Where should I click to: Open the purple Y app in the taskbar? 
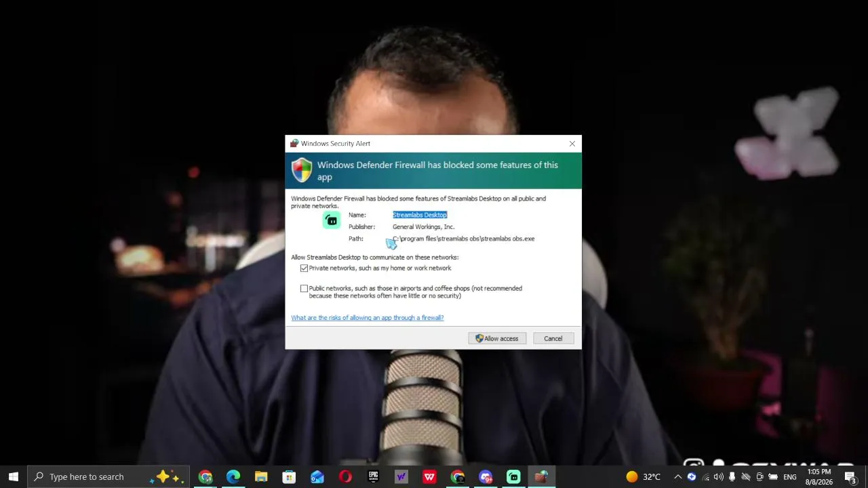click(401, 476)
